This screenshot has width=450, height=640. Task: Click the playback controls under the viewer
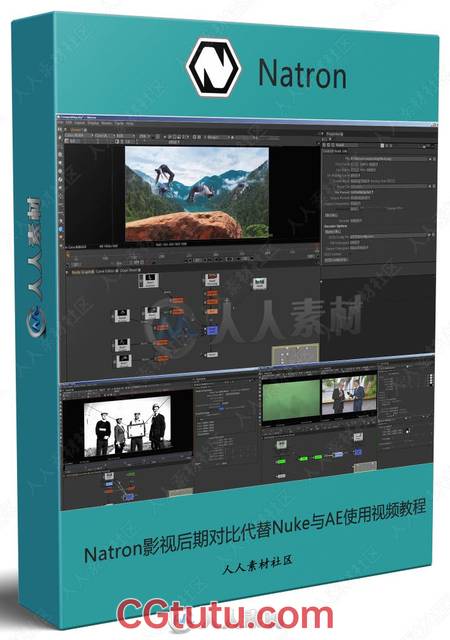tap(218, 259)
